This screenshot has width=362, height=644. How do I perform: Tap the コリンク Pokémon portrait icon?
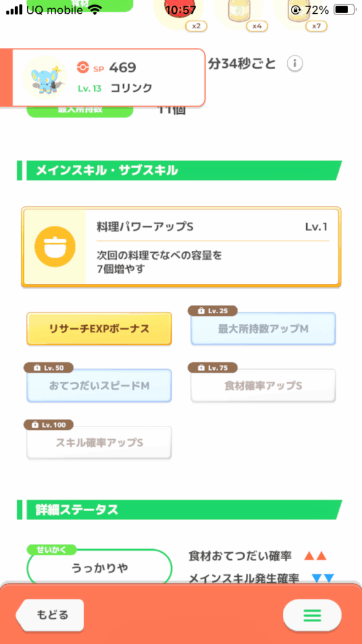pyautogui.click(x=45, y=77)
